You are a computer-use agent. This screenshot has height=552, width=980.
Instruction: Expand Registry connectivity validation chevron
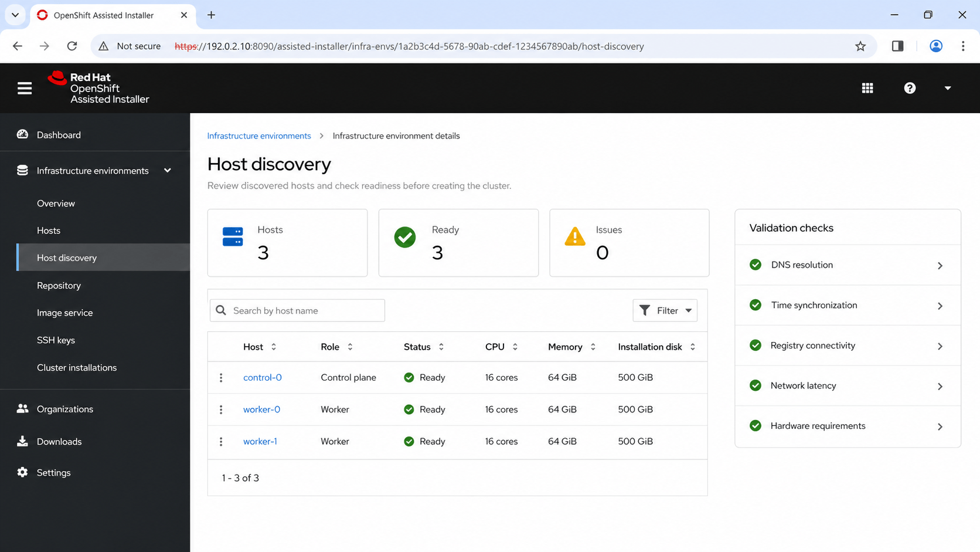(940, 346)
